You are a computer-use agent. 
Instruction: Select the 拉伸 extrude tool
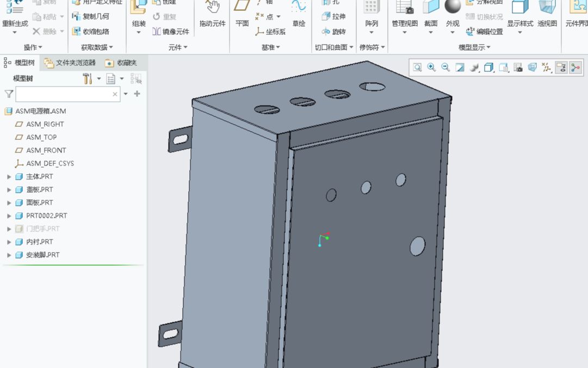tap(333, 16)
